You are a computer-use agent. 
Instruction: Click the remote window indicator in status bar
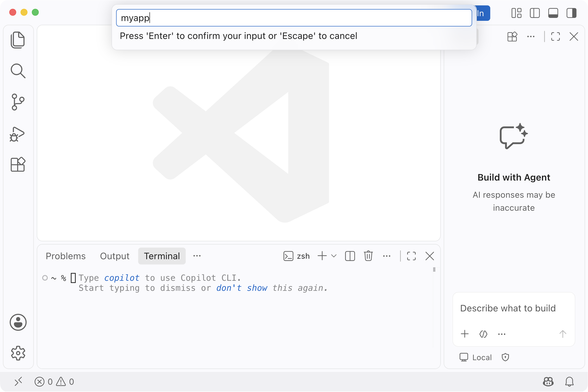pos(18,381)
